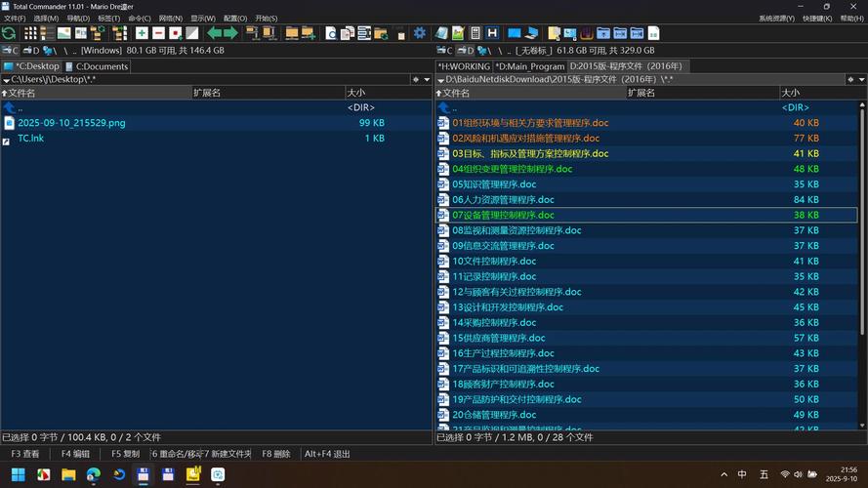
Task: Select drive C in right panel
Action: tap(444, 51)
